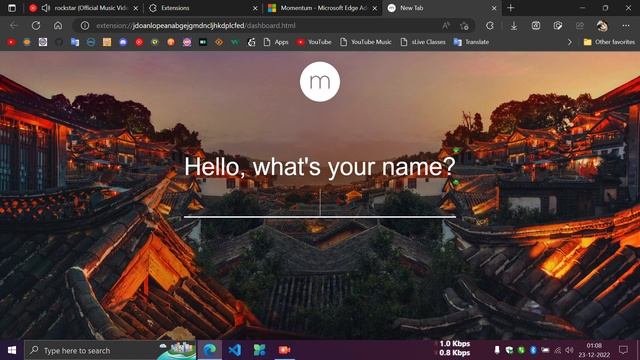Click the Share toolbar icon

click(580, 25)
